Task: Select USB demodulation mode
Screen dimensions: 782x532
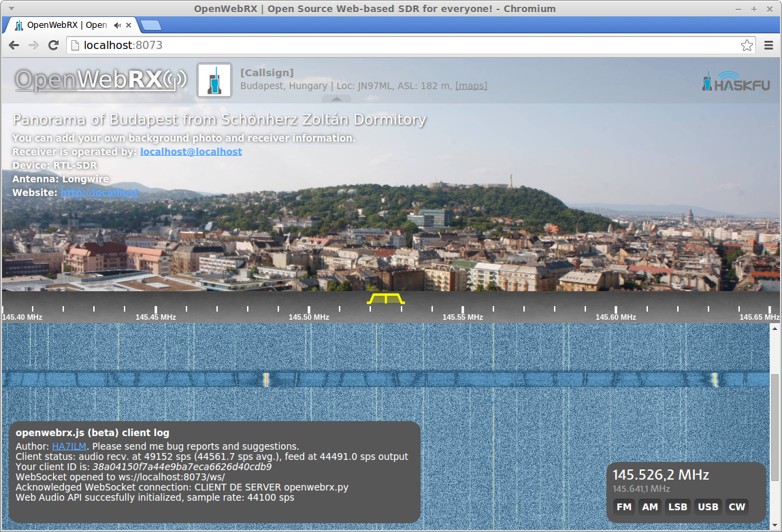Action: (708, 507)
